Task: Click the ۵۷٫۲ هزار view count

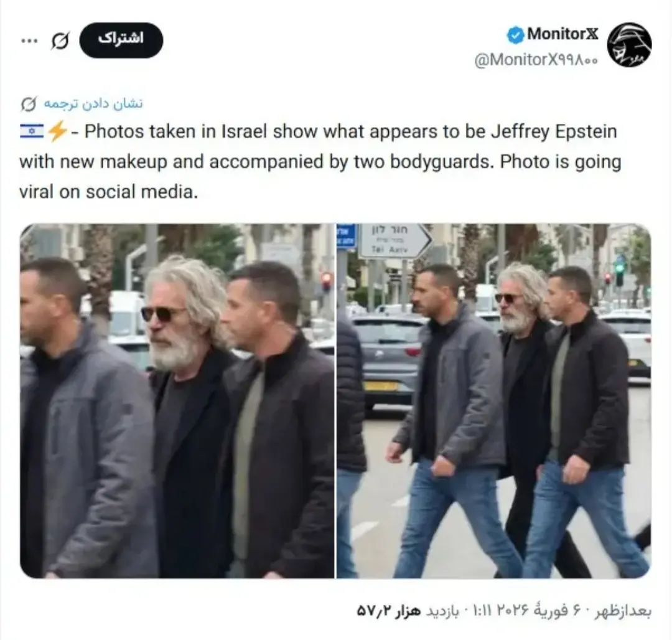Action: [x=388, y=611]
